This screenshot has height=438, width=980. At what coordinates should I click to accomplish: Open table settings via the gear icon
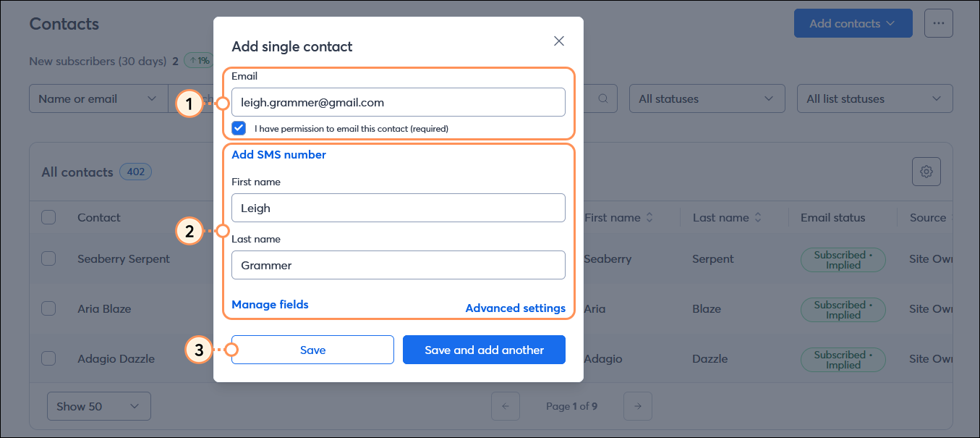click(x=926, y=172)
